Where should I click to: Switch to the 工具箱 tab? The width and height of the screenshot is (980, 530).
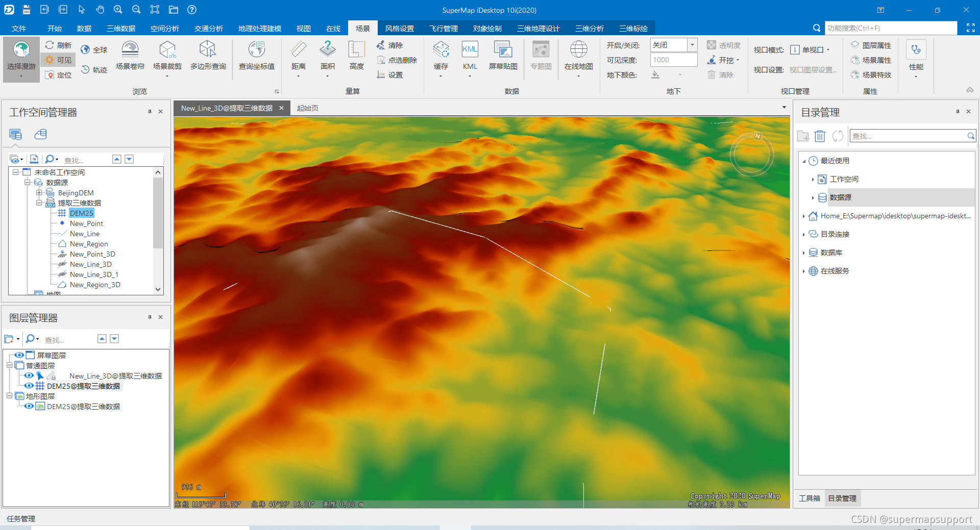810,498
